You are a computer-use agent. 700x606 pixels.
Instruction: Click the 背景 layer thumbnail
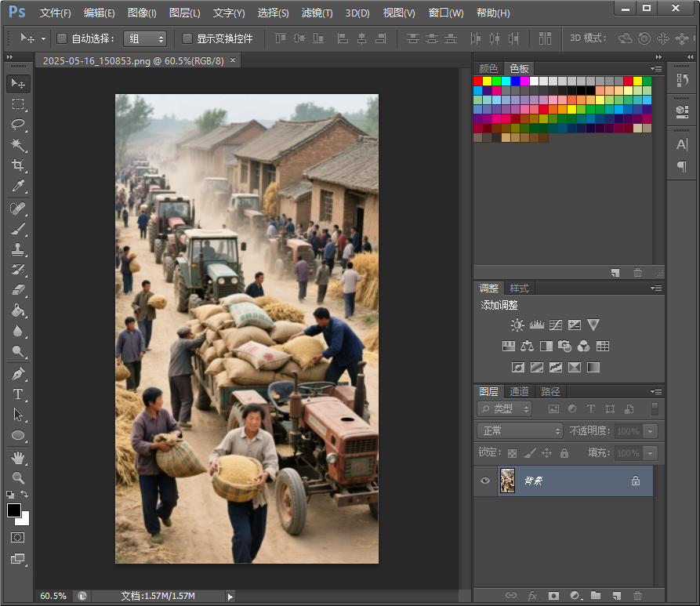[507, 481]
